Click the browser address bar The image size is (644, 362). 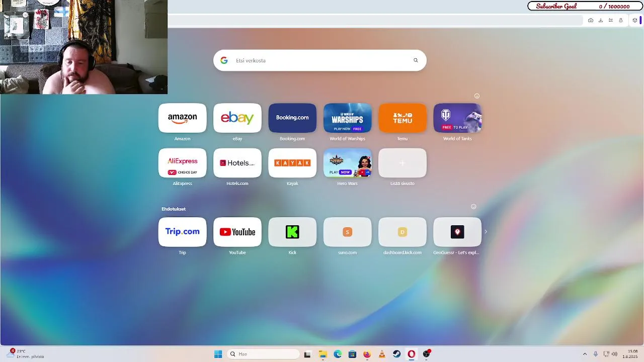[x=375, y=20]
